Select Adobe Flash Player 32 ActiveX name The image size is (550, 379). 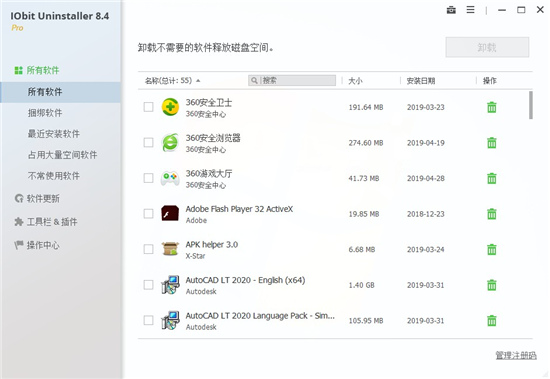[x=239, y=209]
